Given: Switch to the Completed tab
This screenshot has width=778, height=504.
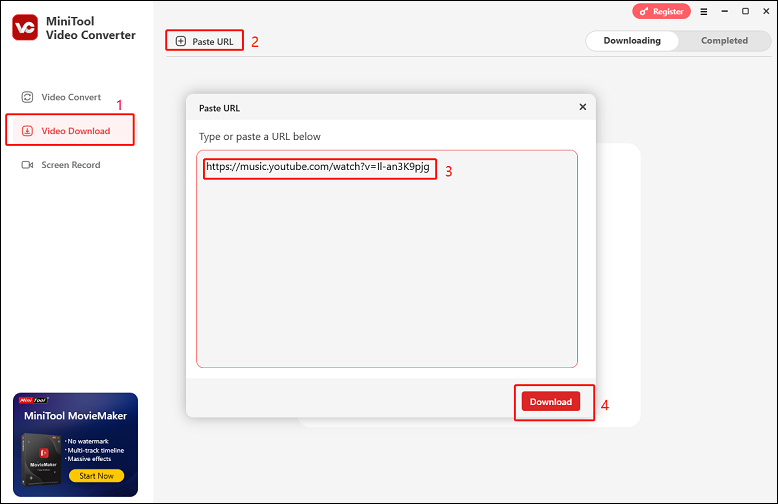Looking at the screenshot, I should click(x=724, y=41).
